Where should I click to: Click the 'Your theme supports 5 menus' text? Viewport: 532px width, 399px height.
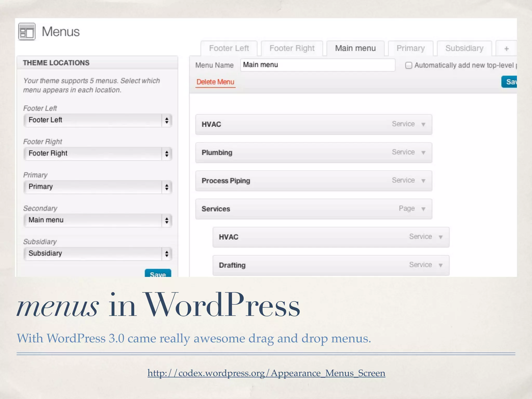[x=91, y=85]
